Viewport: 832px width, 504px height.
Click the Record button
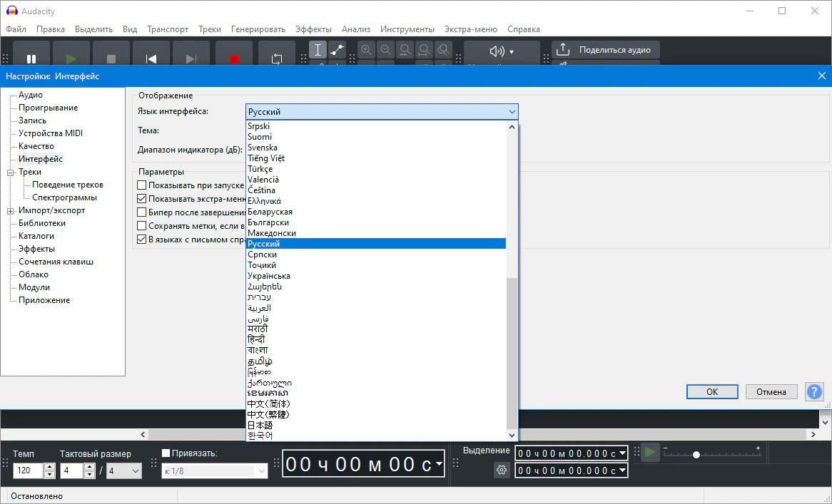[234, 58]
